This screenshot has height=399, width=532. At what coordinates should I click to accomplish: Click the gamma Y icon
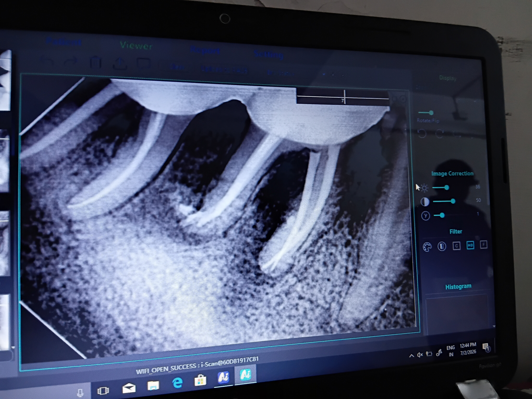tap(425, 216)
